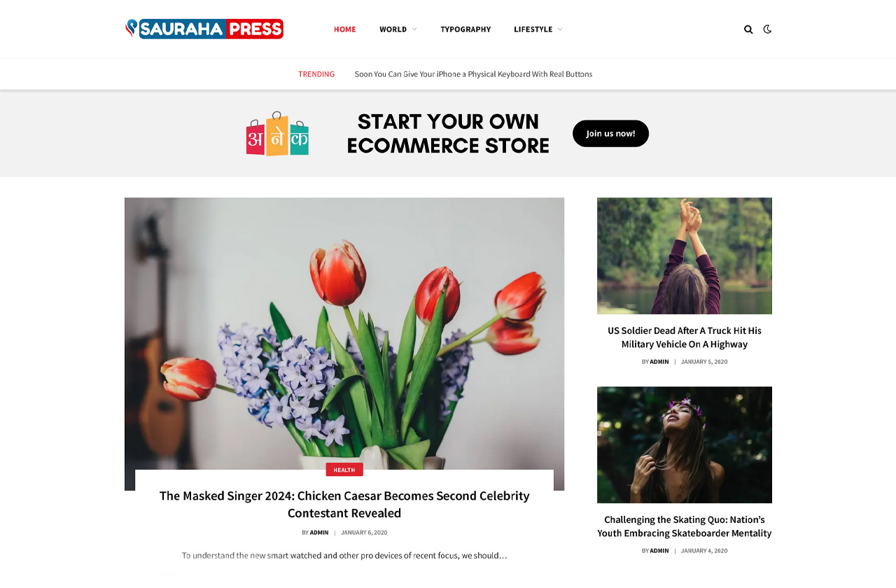Image resolution: width=896 pixels, height=588 pixels.
Task: Go to the Home menu item
Action: (345, 29)
